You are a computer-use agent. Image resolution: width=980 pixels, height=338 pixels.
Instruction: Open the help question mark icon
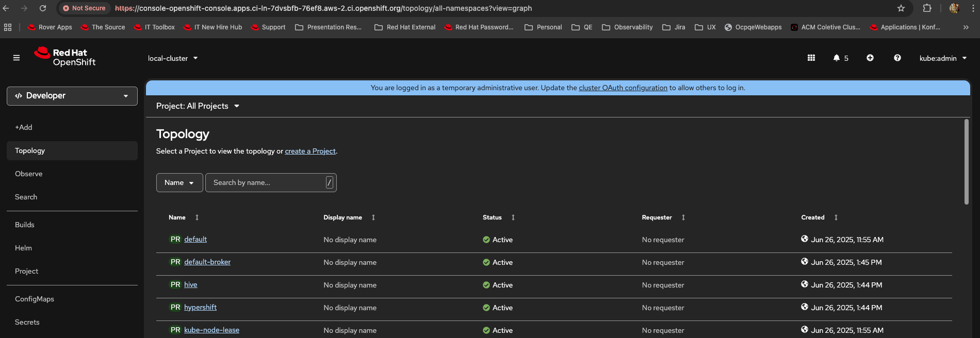tap(897, 58)
